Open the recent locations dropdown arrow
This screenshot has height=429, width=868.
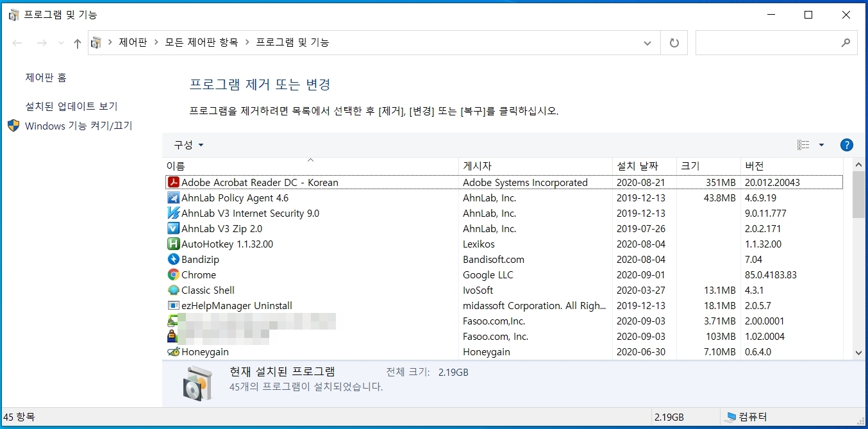coord(61,43)
